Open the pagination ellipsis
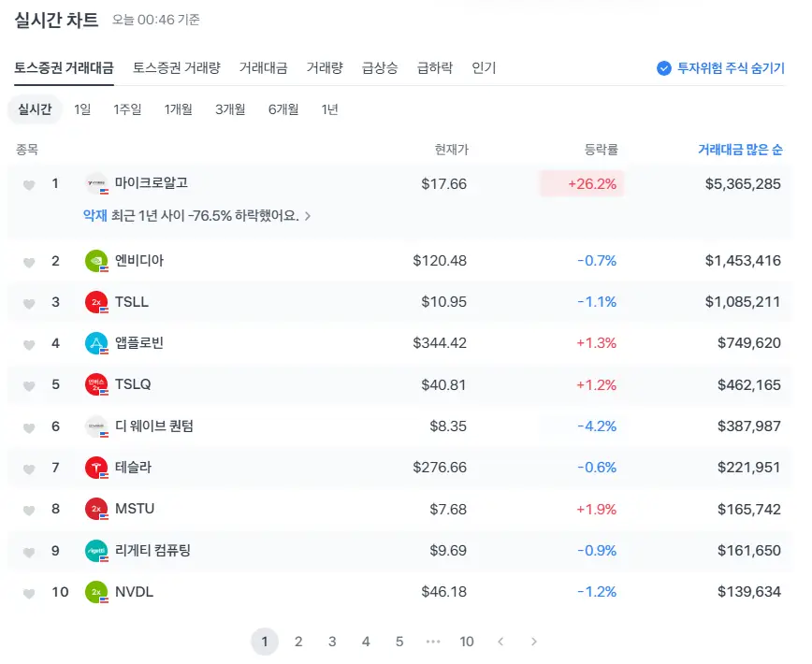 [433, 642]
